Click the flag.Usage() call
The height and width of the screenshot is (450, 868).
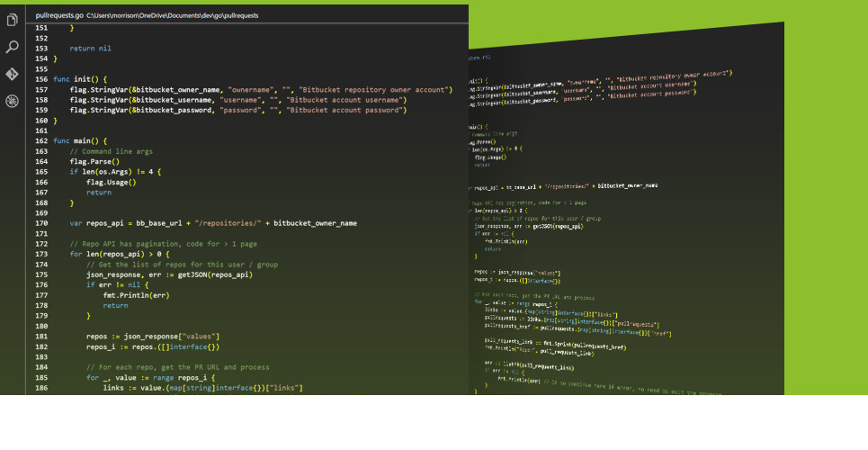pyautogui.click(x=112, y=183)
